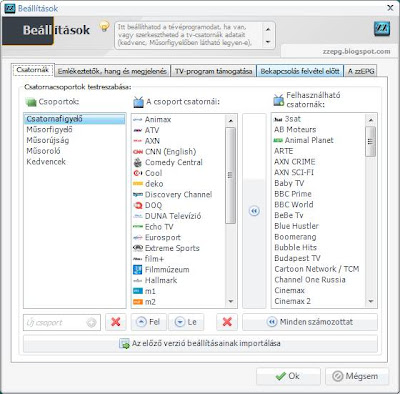The image size is (400, 394).
Task: Open the A zzEPG tab
Action: pyautogui.click(x=361, y=71)
